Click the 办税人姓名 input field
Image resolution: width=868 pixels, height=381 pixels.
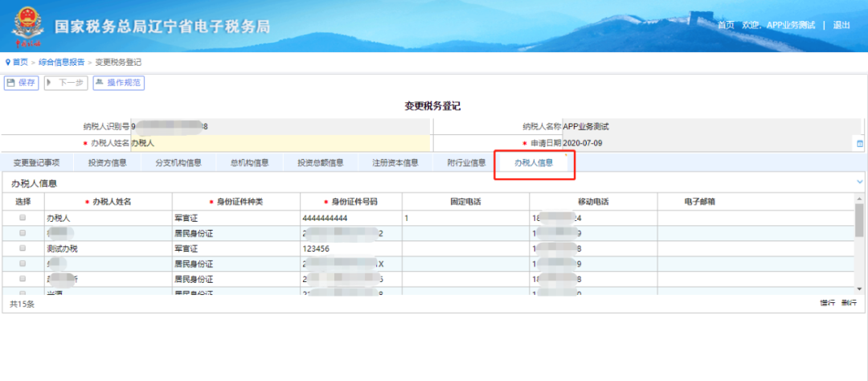(280, 143)
